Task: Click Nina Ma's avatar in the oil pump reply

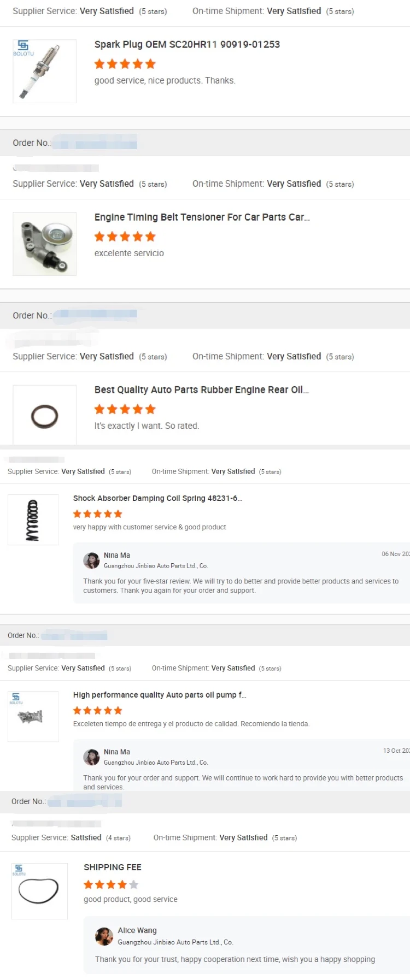Action: pyautogui.click(x=91, y=757)
